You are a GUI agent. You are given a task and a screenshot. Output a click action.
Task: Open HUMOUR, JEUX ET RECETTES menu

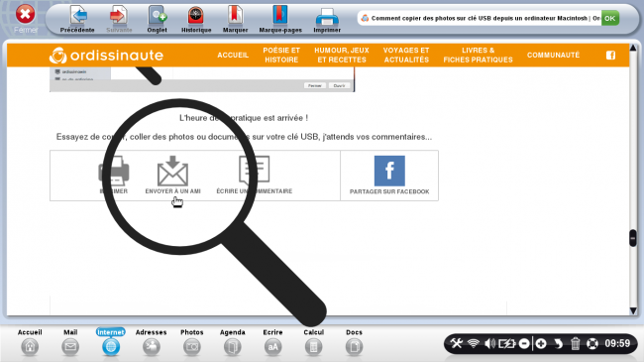pyautogui.click(x=342, y=56)
